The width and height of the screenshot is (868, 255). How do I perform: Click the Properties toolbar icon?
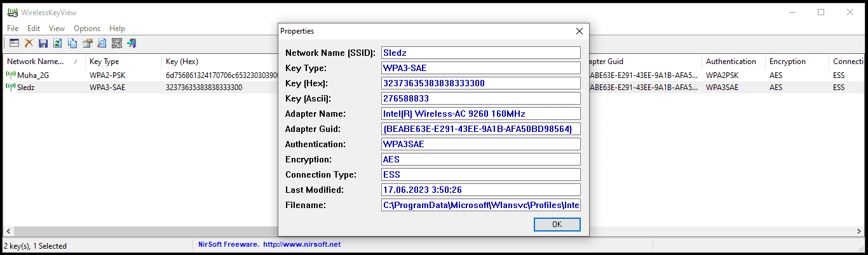(87, 43)
